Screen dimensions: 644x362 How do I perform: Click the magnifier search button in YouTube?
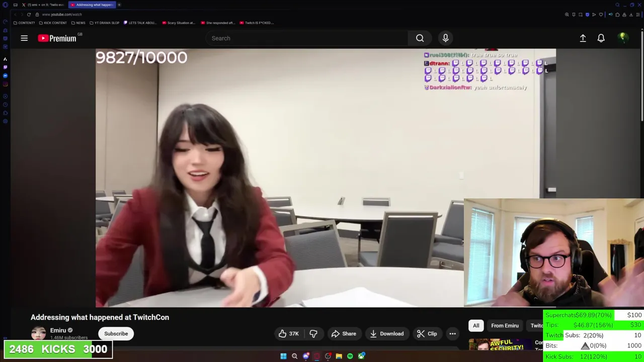pyautogui.click(x=420, y=38)
